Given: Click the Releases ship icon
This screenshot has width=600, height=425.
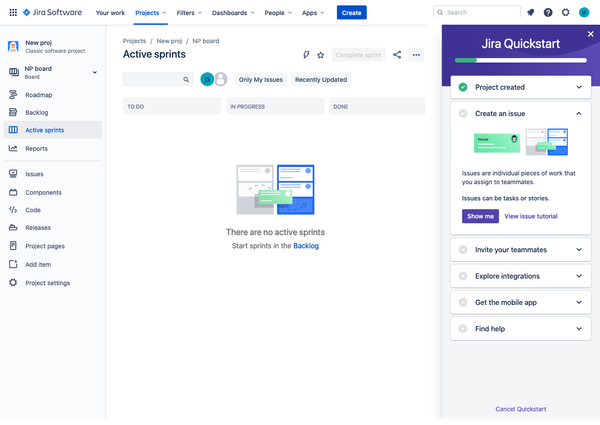Looking at the screenshot, I should [x=13, y=227].
